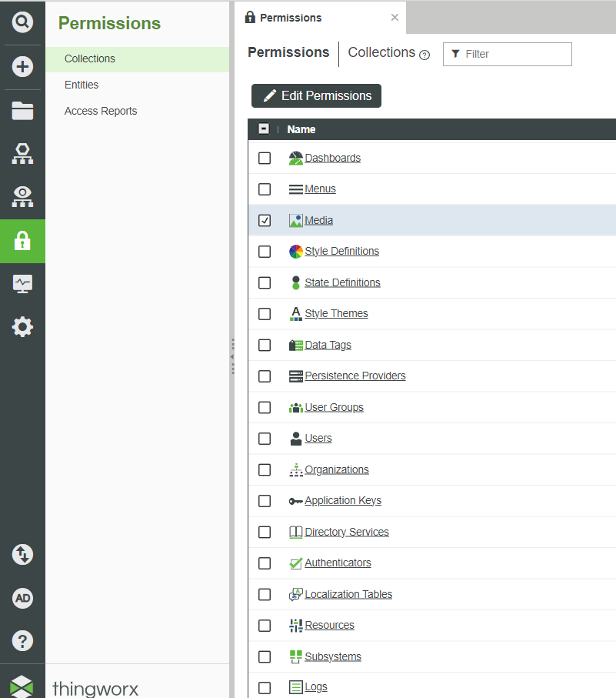Toggle the select-all header checkbox
The height and width of the screenshot is (698, 616).
[263, 129]
